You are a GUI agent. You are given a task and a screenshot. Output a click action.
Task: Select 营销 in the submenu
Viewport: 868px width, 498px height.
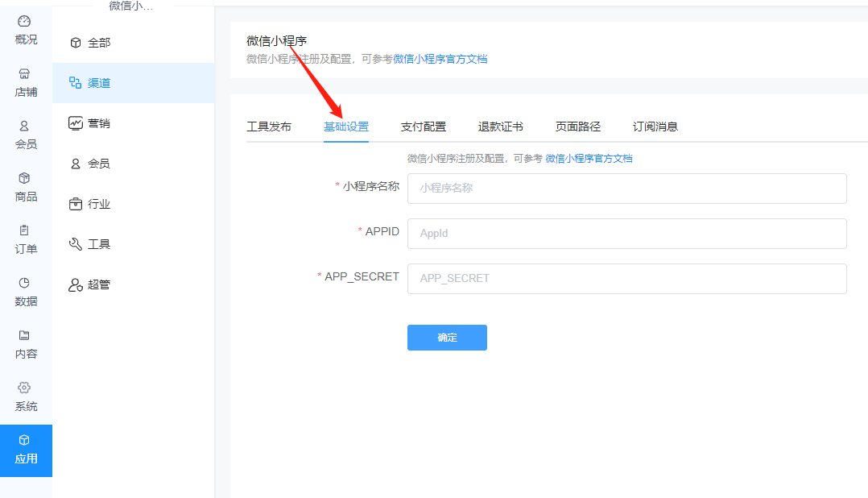point(99,123)
